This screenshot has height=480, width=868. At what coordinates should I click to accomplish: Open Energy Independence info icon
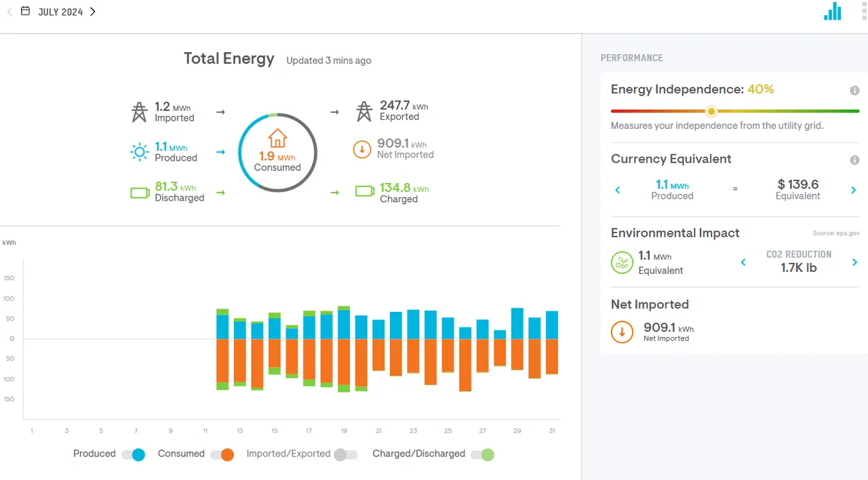[x=854, y=90]
